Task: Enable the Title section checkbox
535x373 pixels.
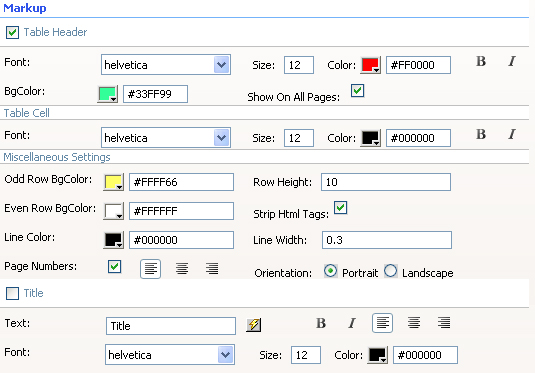Action: [12, 293]
